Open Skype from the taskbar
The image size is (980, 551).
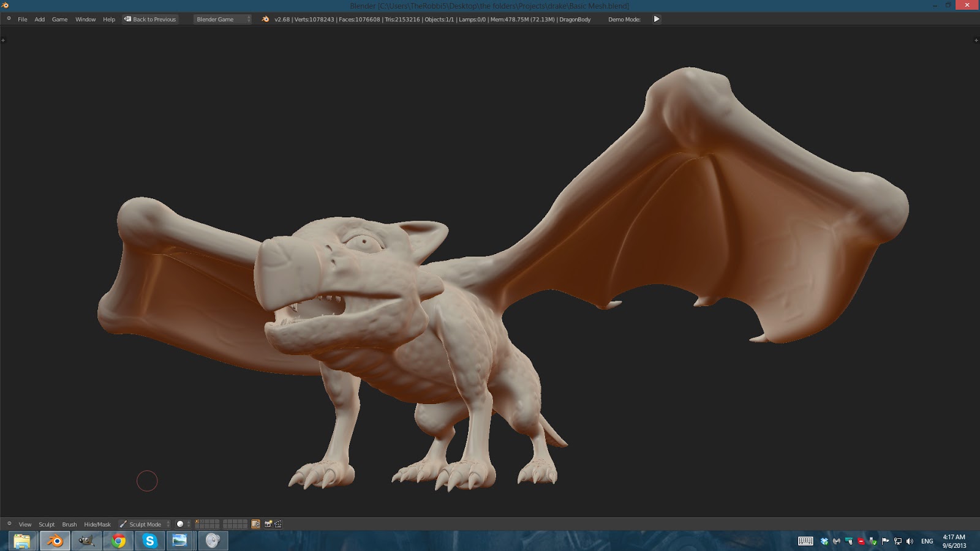(x=149, y=541)
